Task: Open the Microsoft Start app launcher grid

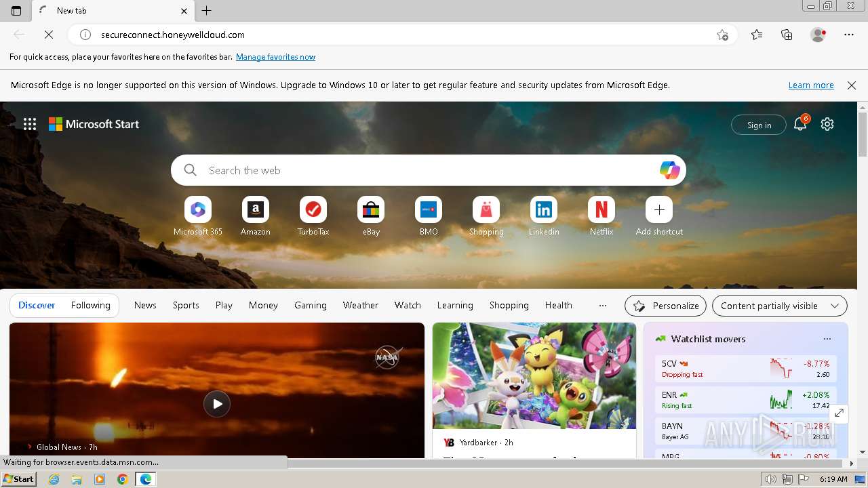Action: coord(30,124)
